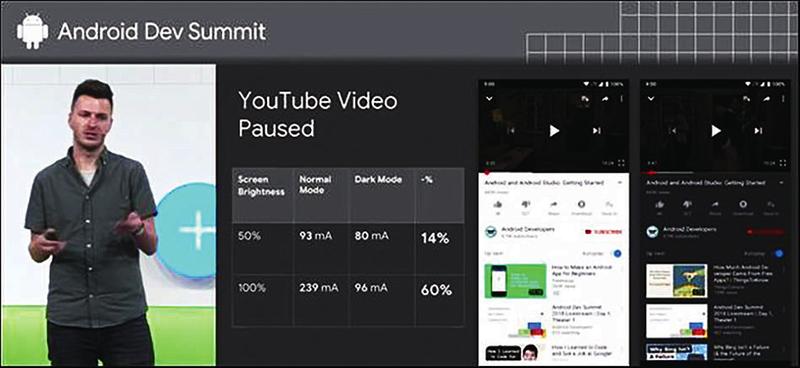Click video title on the dark-mode phone
The width and height of the screenshot is (800, 368).
[706, 182]
